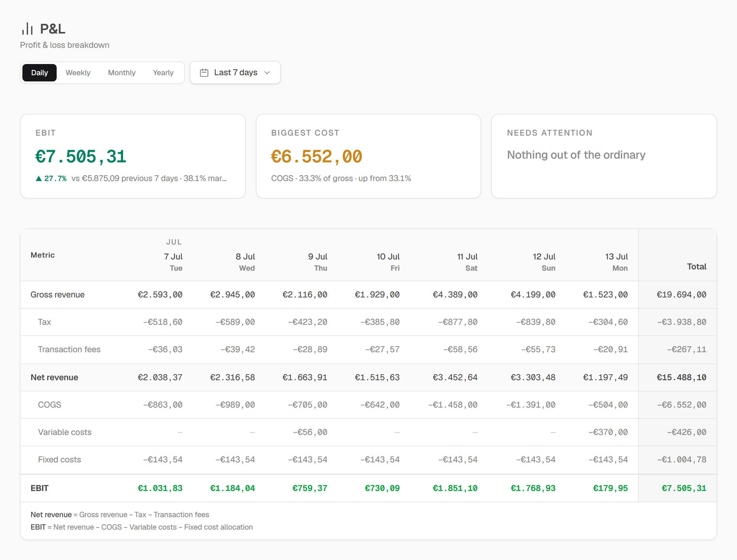Click the COGS row label
This screenshot has height=560, width=737.
[x=49, y=405]
